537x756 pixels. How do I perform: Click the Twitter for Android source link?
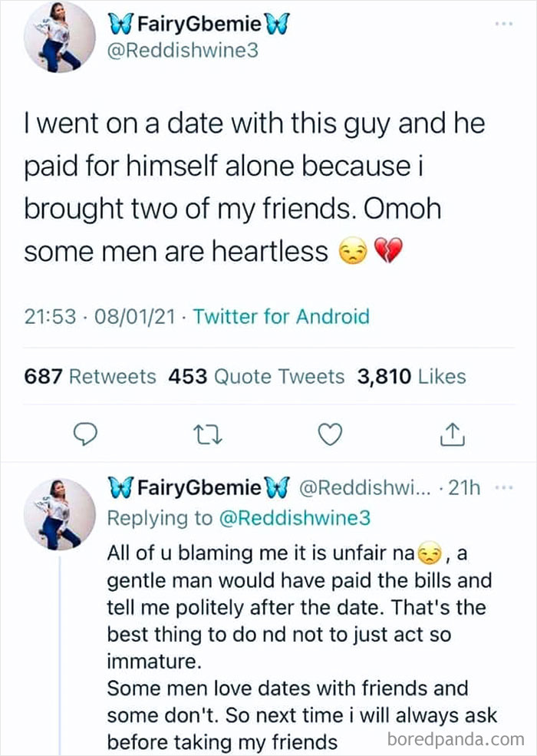pos(282,316)
